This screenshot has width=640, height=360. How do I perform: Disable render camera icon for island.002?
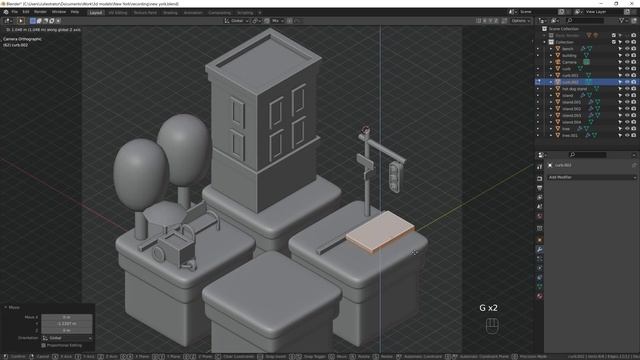coord(634,109)
